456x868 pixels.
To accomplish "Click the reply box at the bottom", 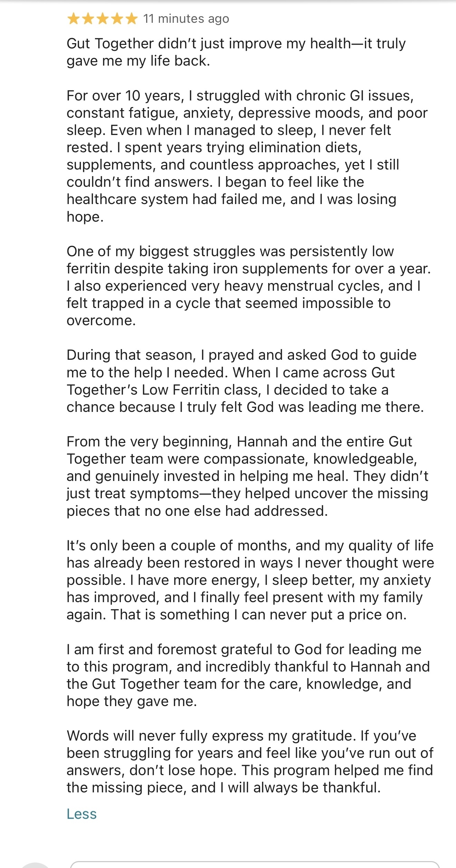I will pos(255,865).
